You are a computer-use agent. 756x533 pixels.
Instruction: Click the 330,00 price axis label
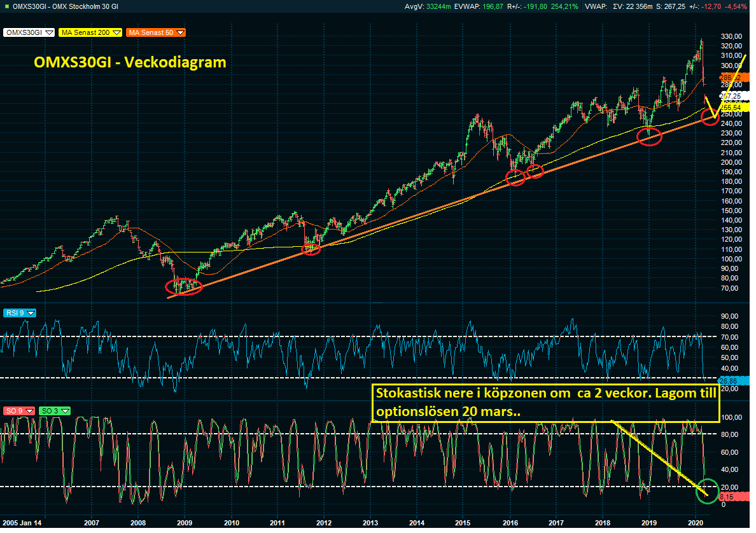pos(731,37)
